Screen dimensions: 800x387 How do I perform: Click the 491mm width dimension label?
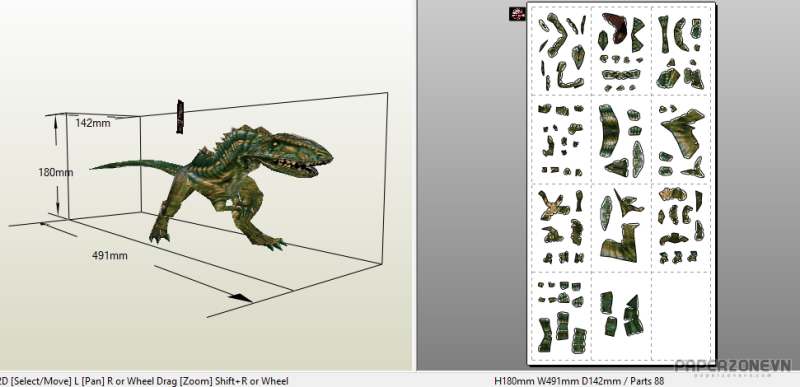(110, 255)
